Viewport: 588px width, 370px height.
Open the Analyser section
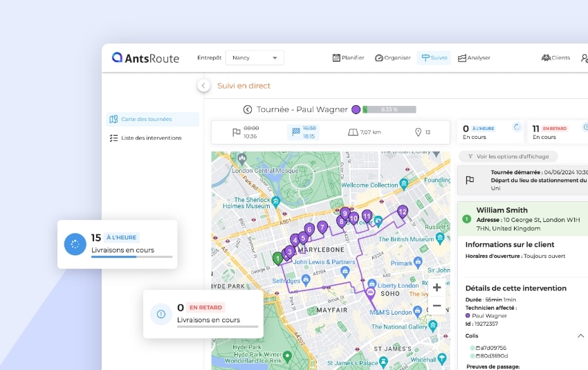click(x=474, y=58)
